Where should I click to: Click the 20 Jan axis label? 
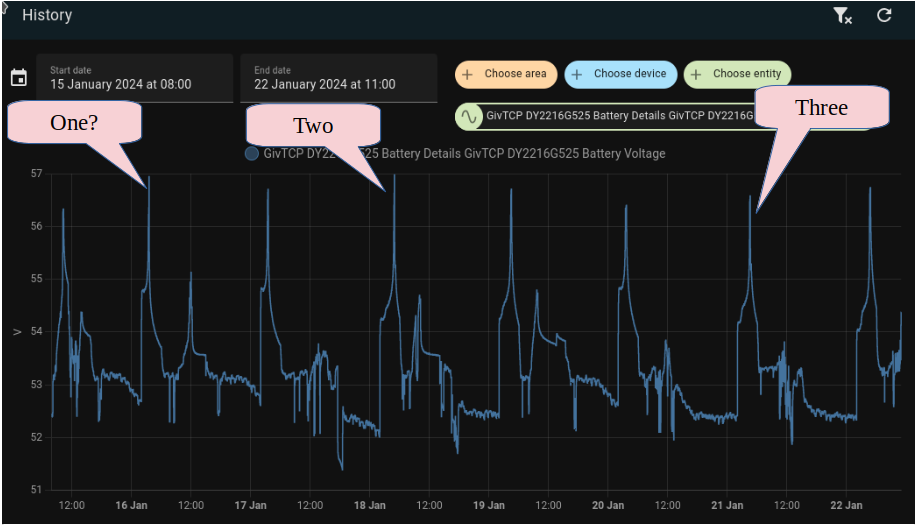(607, 505)
